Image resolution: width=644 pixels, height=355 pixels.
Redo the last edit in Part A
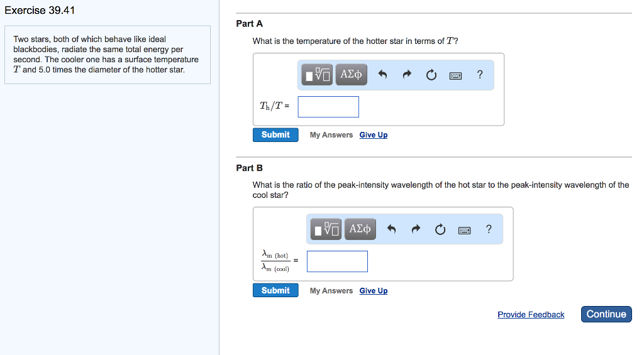[x=406, y=75]
